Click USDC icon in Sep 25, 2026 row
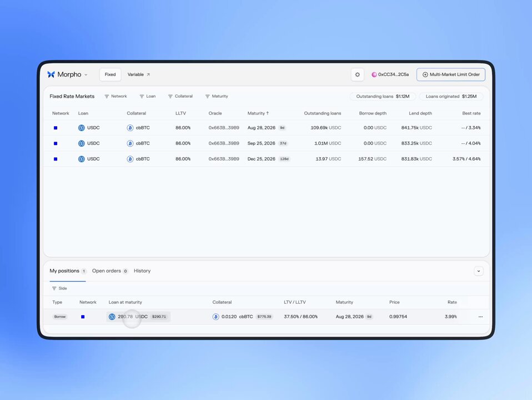Image resolution: width=532 pixels, height=400 pixels. 82,144
